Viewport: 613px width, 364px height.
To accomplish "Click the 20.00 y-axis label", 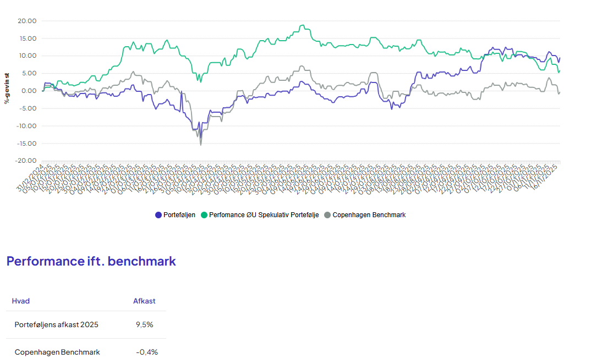I will pyautogui.click(x=27, y=21).
